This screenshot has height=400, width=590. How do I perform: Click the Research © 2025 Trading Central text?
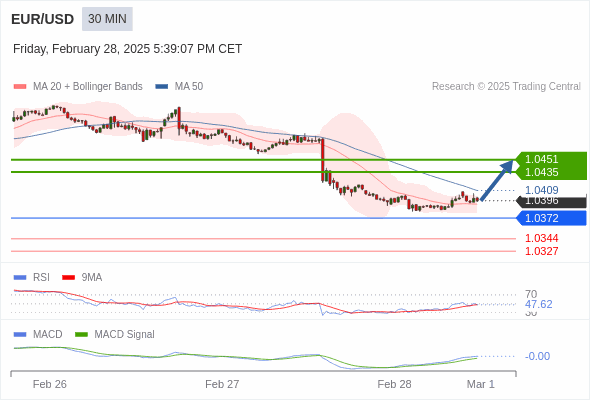506,87
